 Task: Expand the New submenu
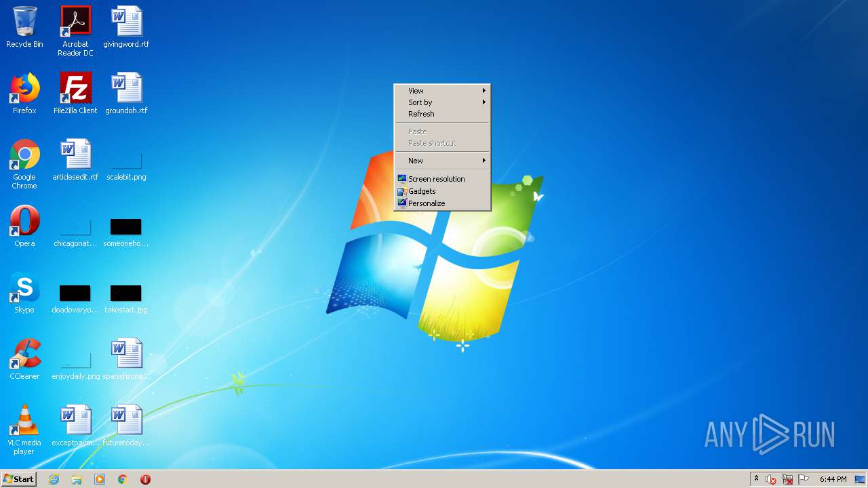pyautogui.click(x=442, y=161)
